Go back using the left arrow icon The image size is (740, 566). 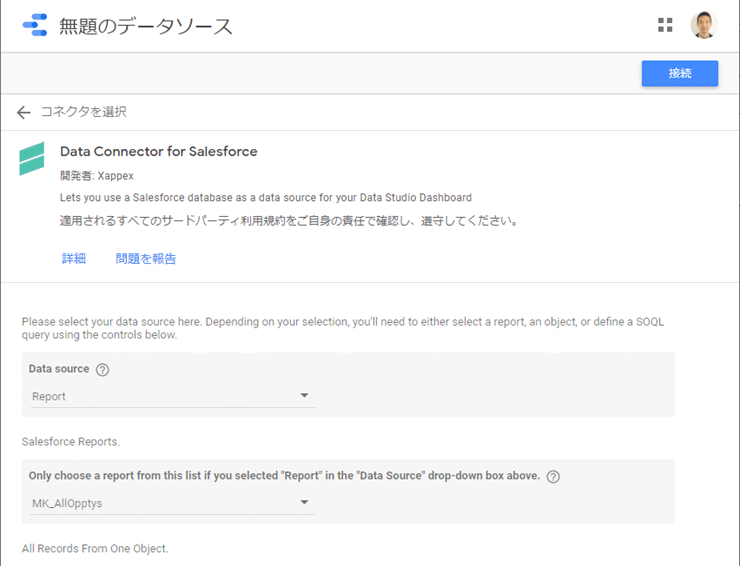pyautogui.click(x=24, y=112)
